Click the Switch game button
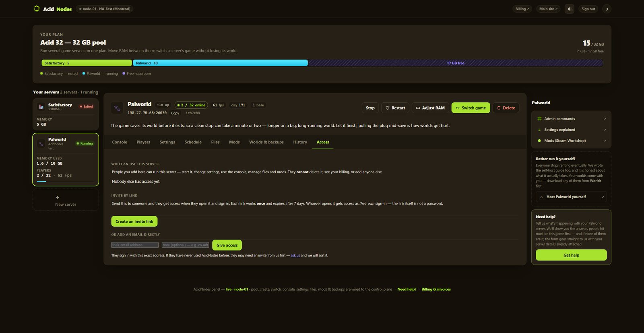The height and width of the screenshot is (333, 644). tap(471, 108)
